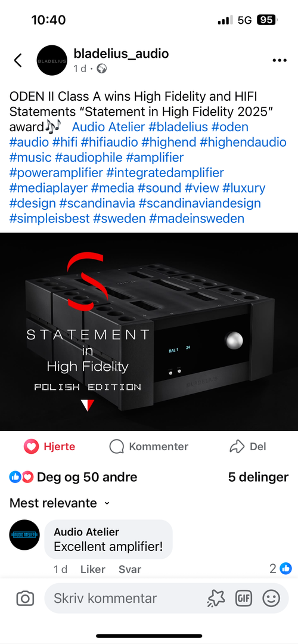Like the Audio Atelier comment
This screenshot has width=298, height=644.
[93, 569]
